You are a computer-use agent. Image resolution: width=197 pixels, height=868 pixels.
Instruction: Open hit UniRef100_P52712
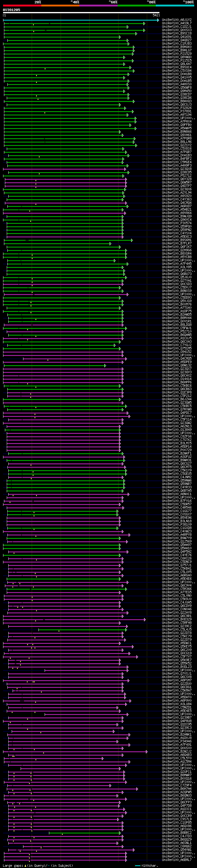pos(177,176)
